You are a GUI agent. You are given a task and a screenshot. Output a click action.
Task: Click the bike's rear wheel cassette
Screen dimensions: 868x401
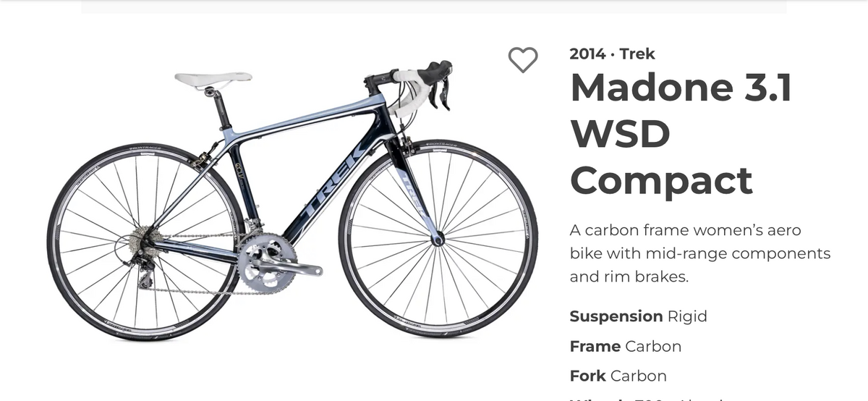[x=147, y=242]
